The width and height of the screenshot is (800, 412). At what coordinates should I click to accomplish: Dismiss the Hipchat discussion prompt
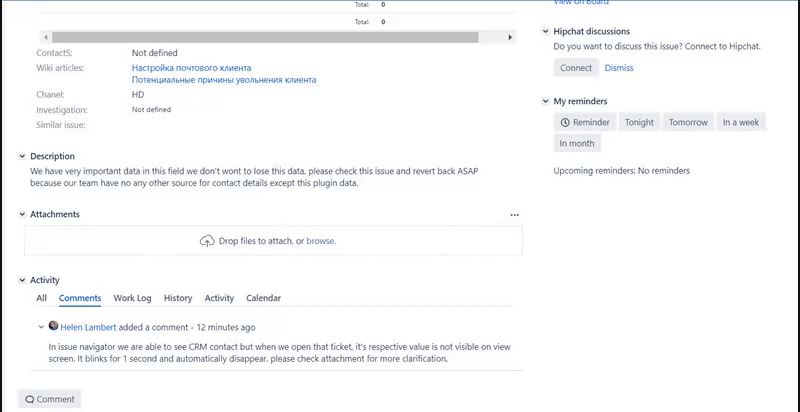point(618,68)
